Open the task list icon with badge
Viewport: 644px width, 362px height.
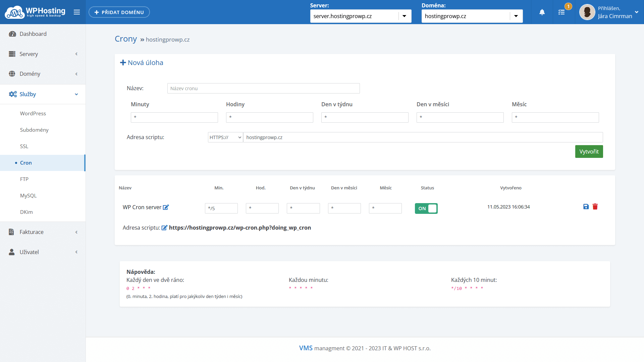562,12
